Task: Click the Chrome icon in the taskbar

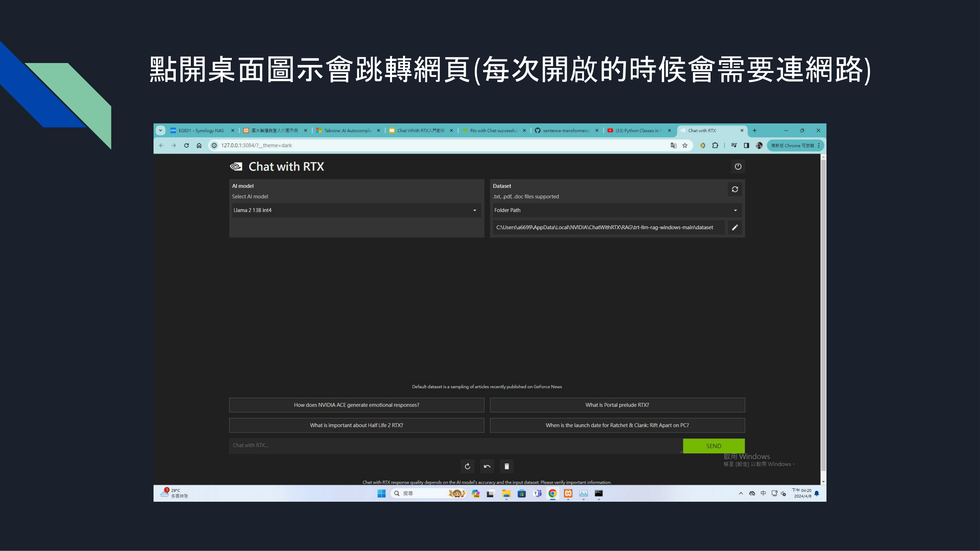Action: (x=553, y=493)
